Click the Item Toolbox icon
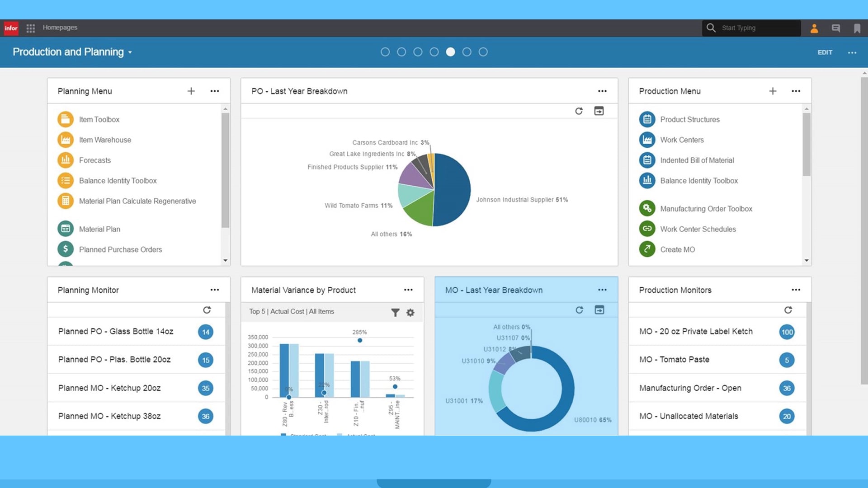This screenshot has height=488, width=868. (66, 119)
